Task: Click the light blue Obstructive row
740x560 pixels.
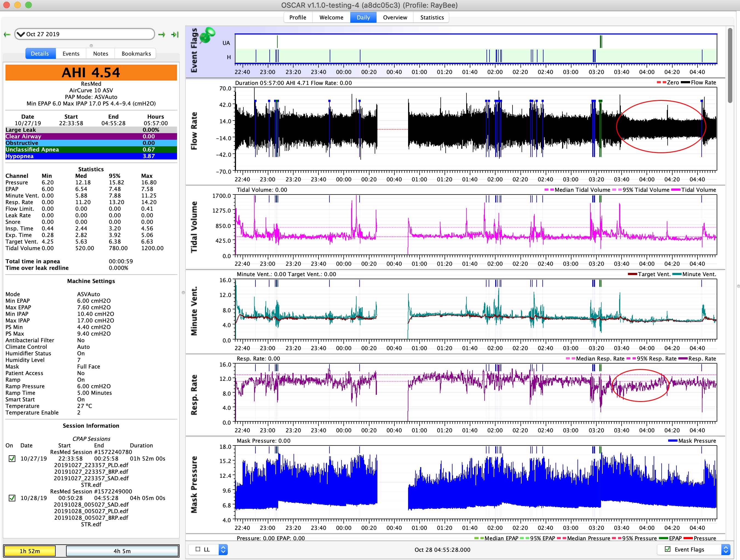Action: click(x=91, y=143)
